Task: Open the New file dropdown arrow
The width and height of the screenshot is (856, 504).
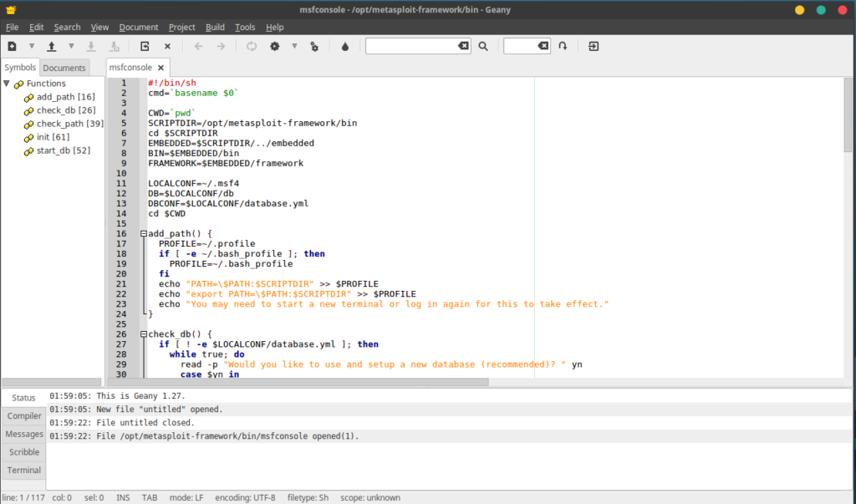Action: pyautogui.click(x=33, y=46)
